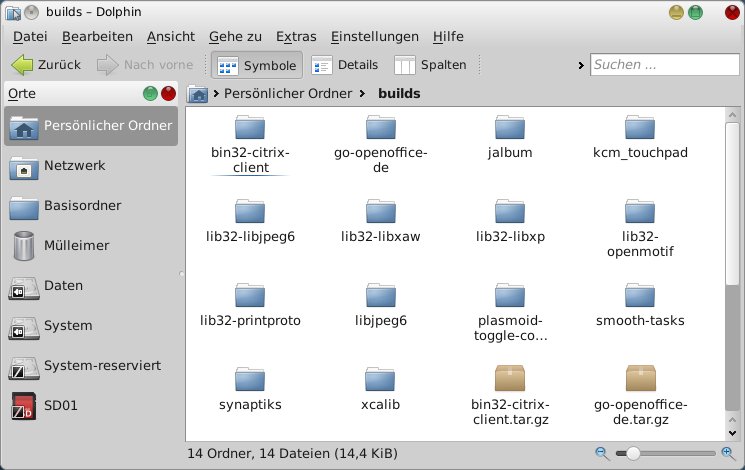The image size is (745, 470).
Task: Select Persönlicher Ordner in Orte panel
Action: 91,126
